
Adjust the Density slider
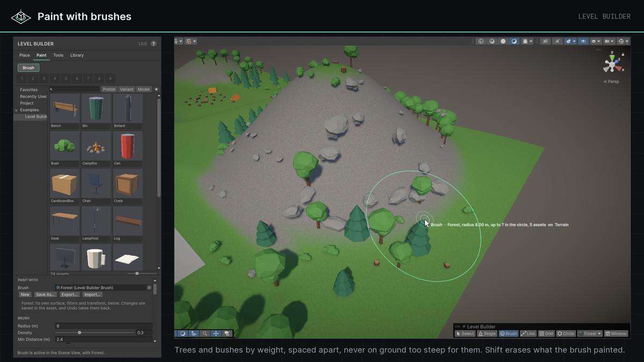point(94,333)
